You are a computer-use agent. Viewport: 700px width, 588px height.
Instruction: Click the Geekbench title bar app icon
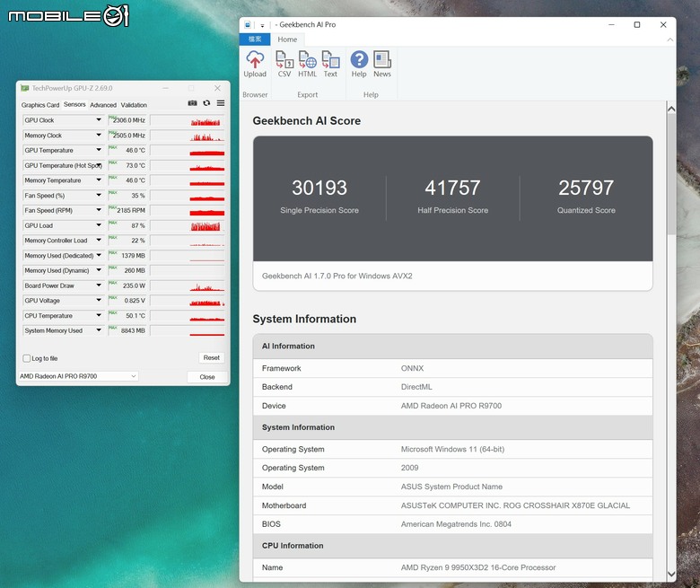click(248, 24)
